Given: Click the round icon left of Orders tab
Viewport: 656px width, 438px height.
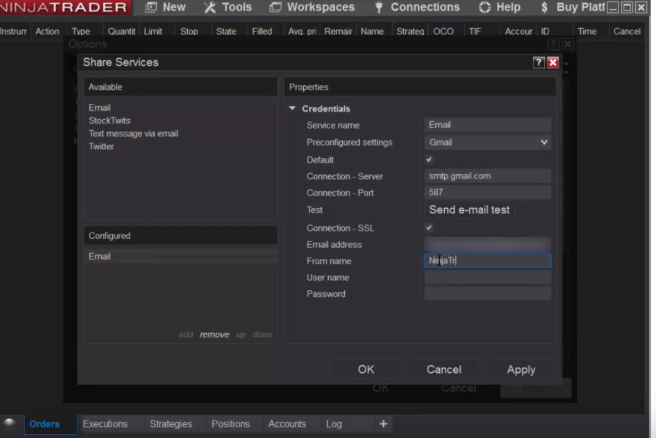Looking at the screenshot, I should coord(10,423).
